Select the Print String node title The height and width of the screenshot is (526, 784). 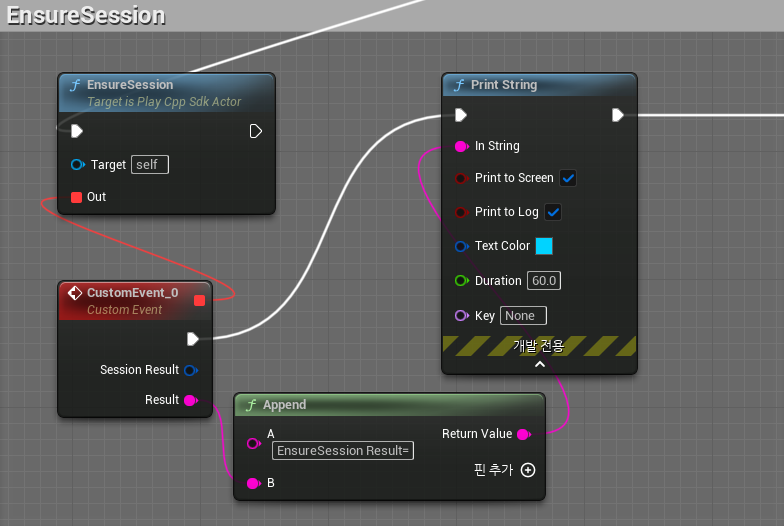(x=504, y=85)
